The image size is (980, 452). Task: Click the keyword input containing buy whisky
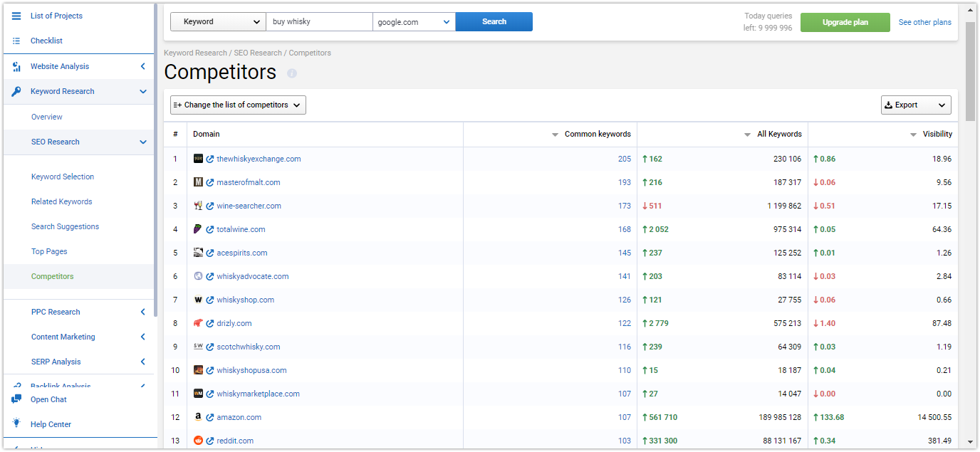pos(320,21)
